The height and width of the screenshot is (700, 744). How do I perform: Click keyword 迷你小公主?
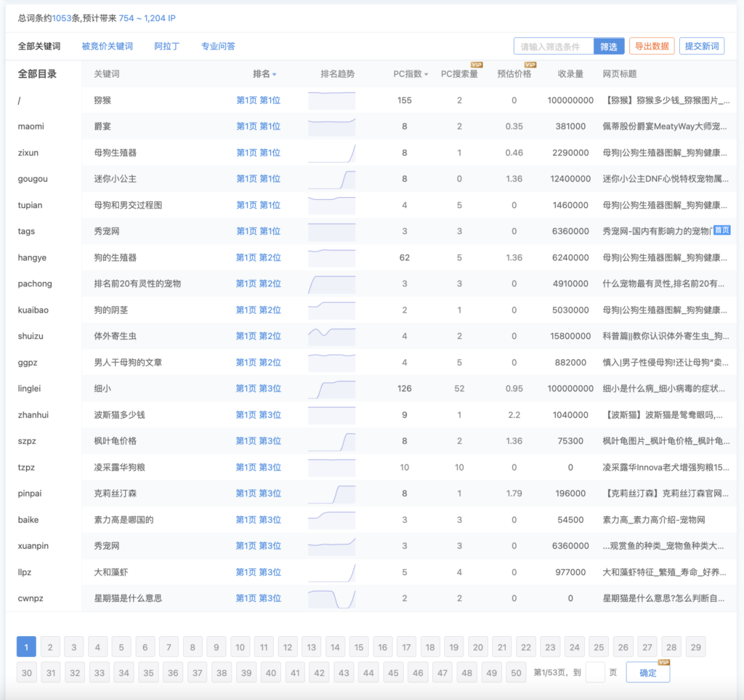(x=115, y=179)
